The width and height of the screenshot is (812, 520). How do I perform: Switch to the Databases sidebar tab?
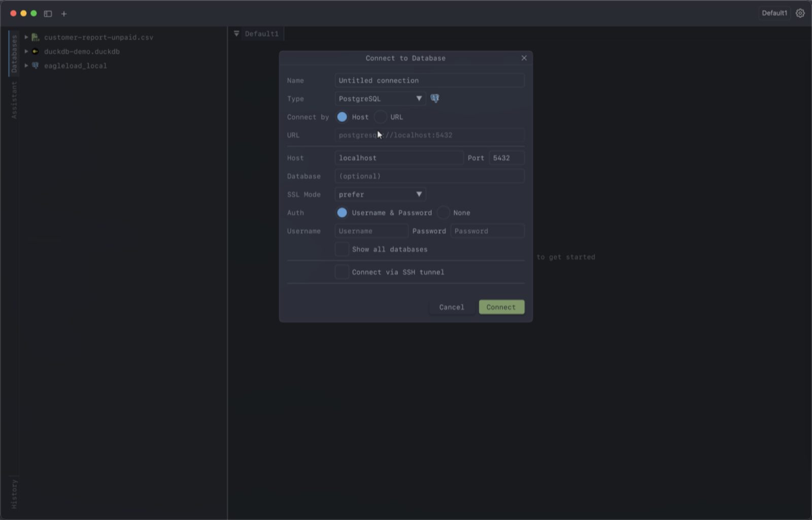click(14, 53)
